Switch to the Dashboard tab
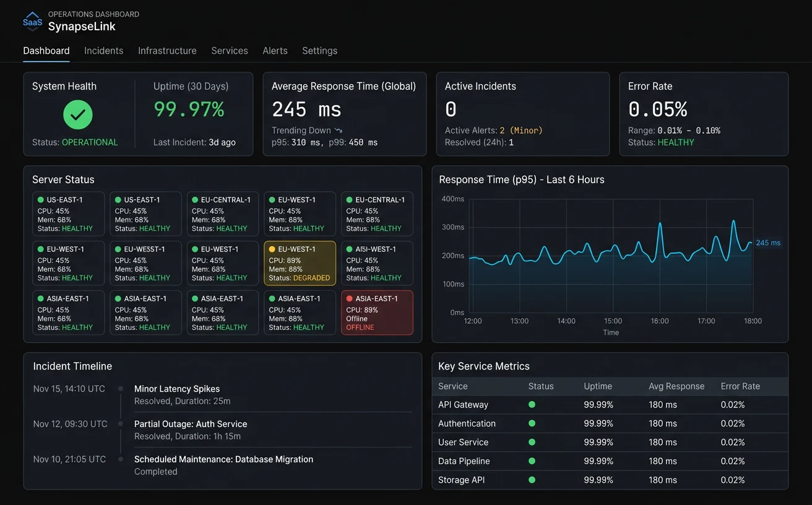 (46, 51)
